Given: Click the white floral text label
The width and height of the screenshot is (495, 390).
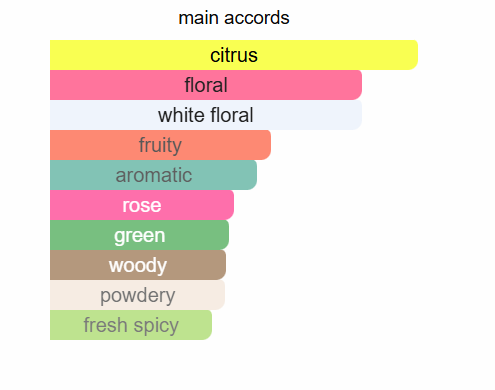Looking at the screenshot, I should click(206, 115).
